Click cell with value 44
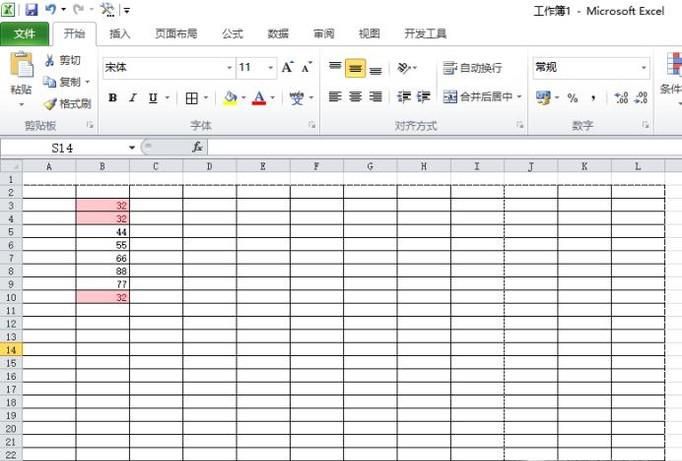The image size is (682, 461). [103, 232]
